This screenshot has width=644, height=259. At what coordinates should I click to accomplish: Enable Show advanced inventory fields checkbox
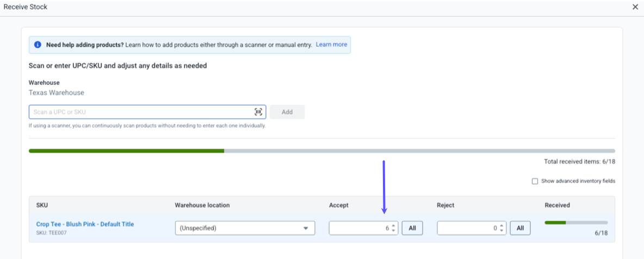[535, 181]
